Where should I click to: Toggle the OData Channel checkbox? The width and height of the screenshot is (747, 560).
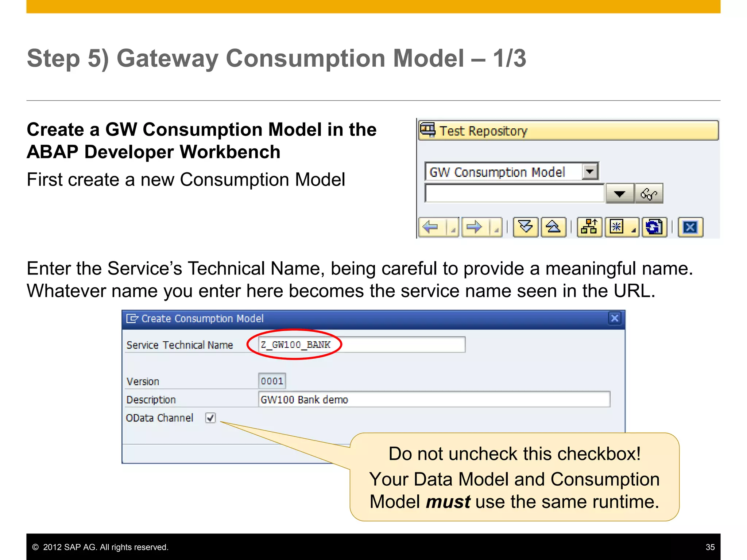(210, 418)
